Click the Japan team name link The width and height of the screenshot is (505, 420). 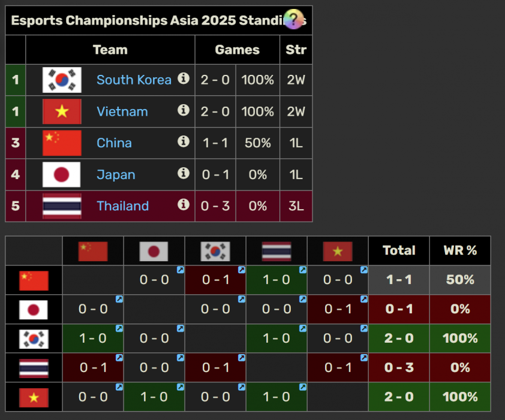[x=116, y=175]
